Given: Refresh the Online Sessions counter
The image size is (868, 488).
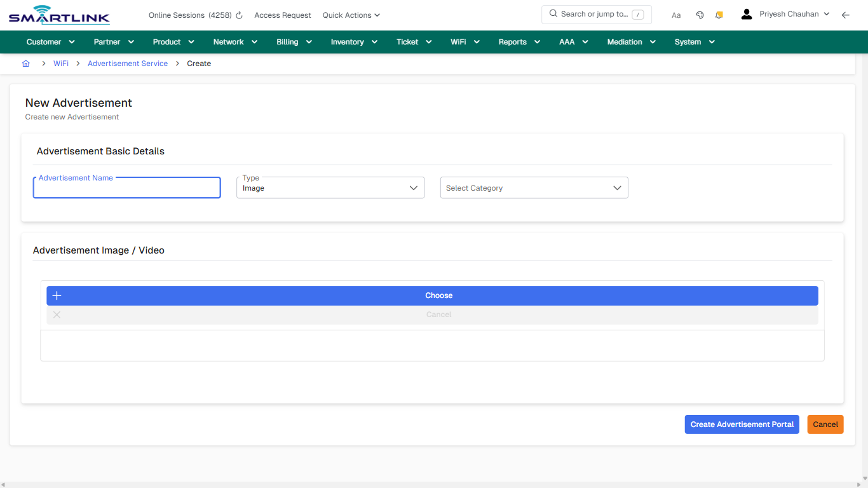Looking at the screenshot, I should click(238, 15).
